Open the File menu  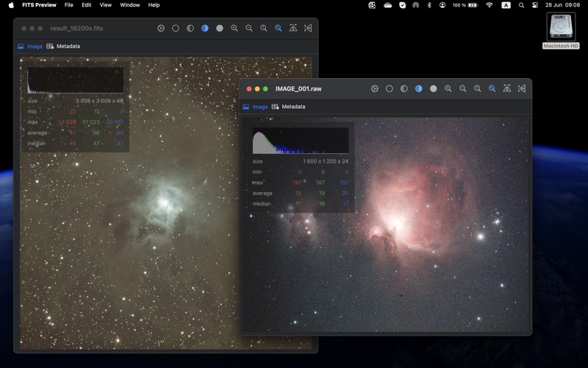click(x=68, y=5)
